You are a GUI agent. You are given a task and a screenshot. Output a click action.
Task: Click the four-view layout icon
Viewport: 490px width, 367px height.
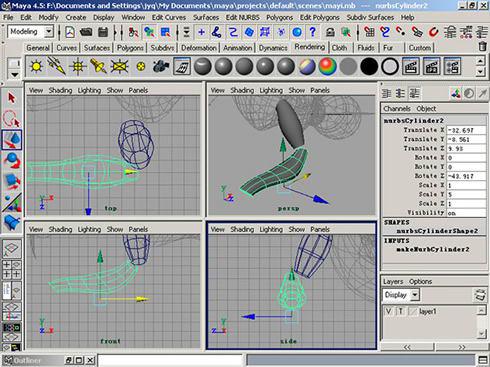(x=12, y=269)
